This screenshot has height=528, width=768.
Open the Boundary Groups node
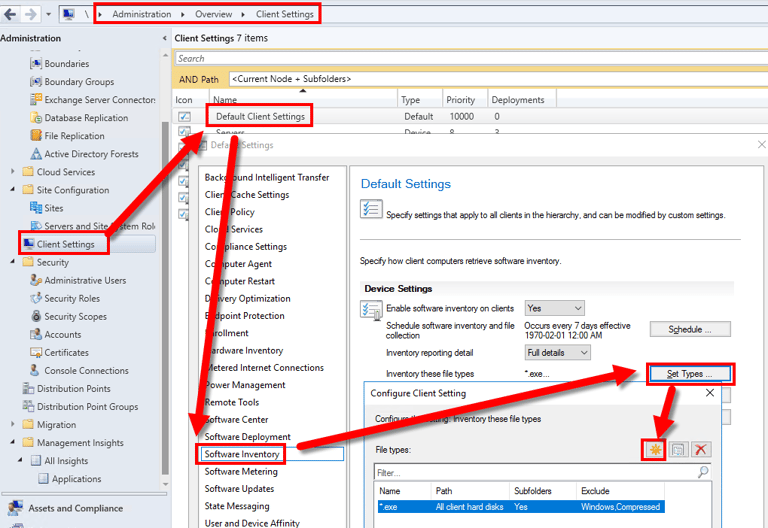pyautogui.click(x=79, y=82)
